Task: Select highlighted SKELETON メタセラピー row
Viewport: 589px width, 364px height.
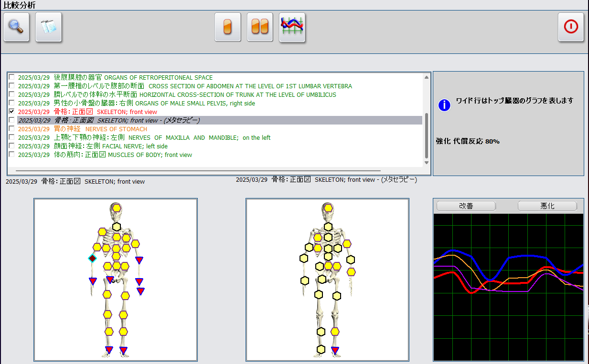Action: coord(219,120)
